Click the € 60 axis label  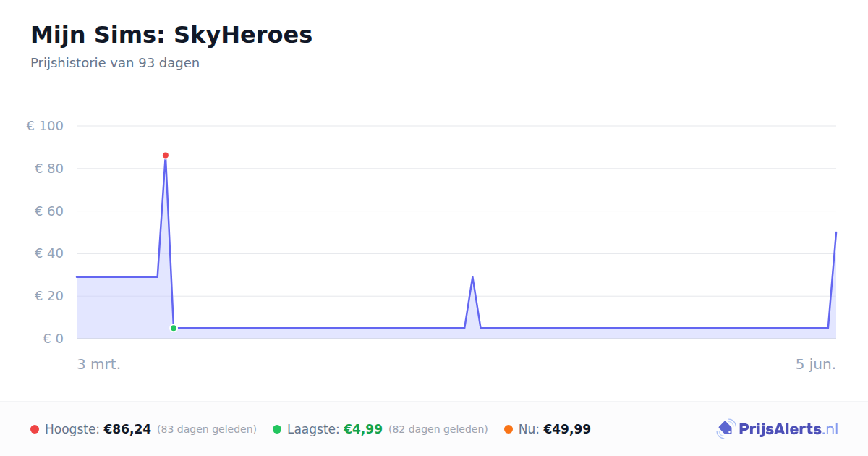tap(49, 211)
